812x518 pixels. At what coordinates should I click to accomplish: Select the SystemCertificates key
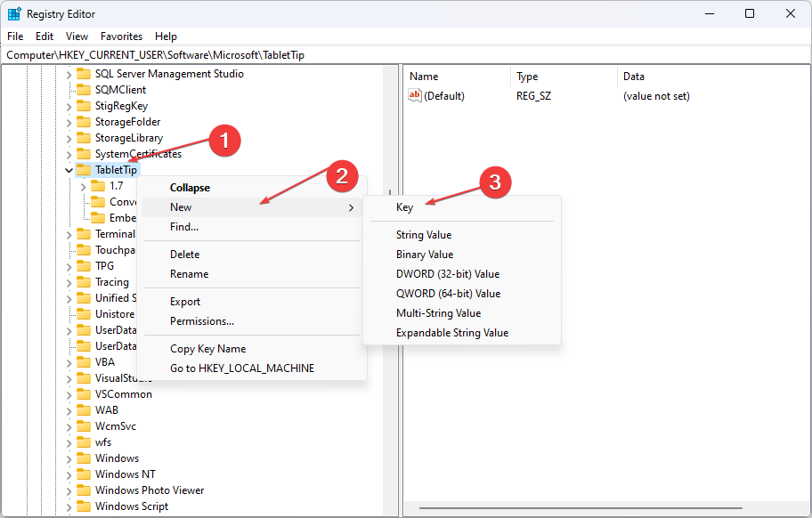pyautogui.click(x=138, y=154)
